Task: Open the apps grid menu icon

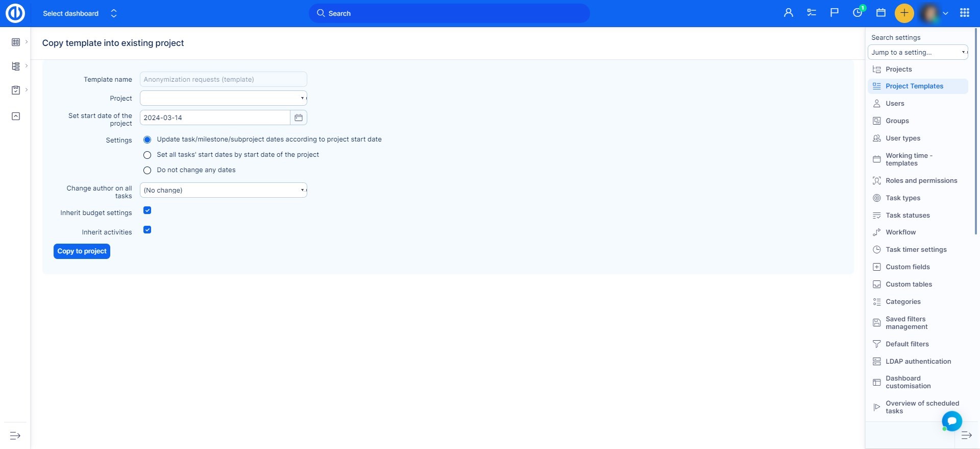Action: tap(964, 13)
